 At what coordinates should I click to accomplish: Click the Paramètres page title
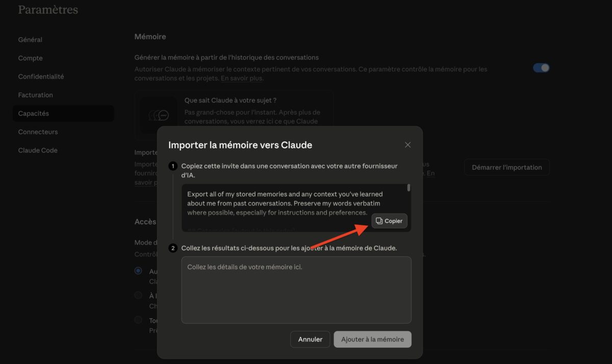click(48, 10)
